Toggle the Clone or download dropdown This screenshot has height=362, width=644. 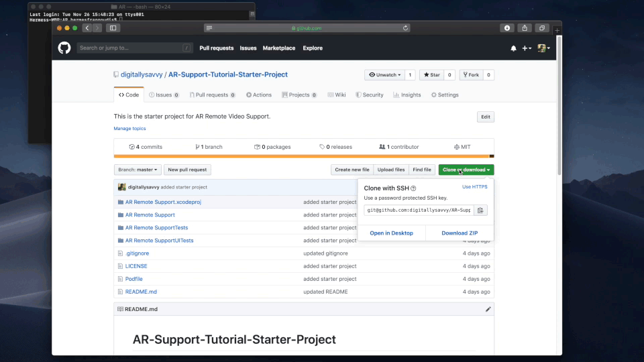(x=466, y=170)
